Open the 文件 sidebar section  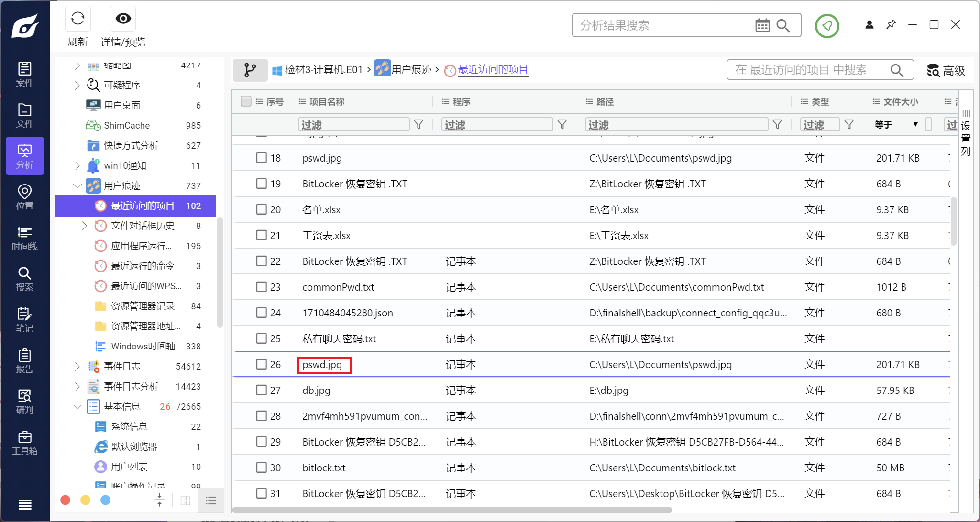[25, 115]
